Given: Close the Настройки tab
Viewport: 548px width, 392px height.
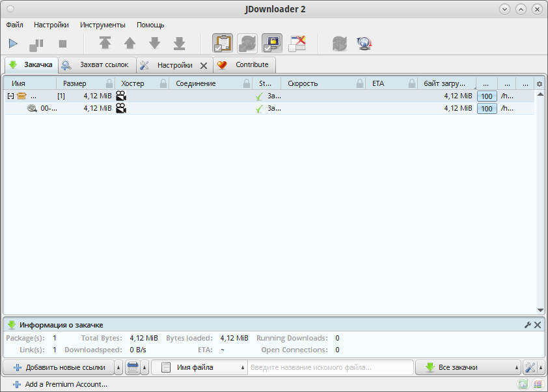Looking at the screenshot, I should pos(204,65).
